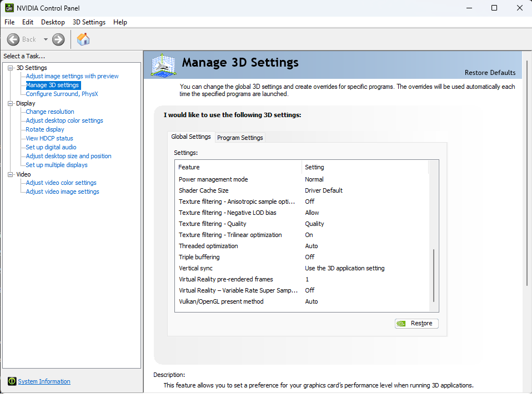Click Restore Defaults link
Image resolution: width=532 pixels, height=413 pixels.
click(490, 73)
